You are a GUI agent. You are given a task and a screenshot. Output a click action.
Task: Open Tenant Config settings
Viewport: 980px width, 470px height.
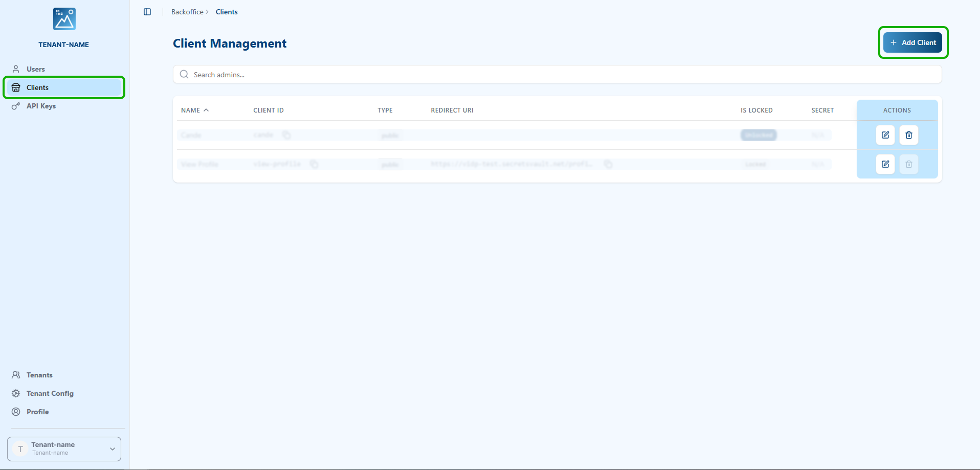pos(50,393)
